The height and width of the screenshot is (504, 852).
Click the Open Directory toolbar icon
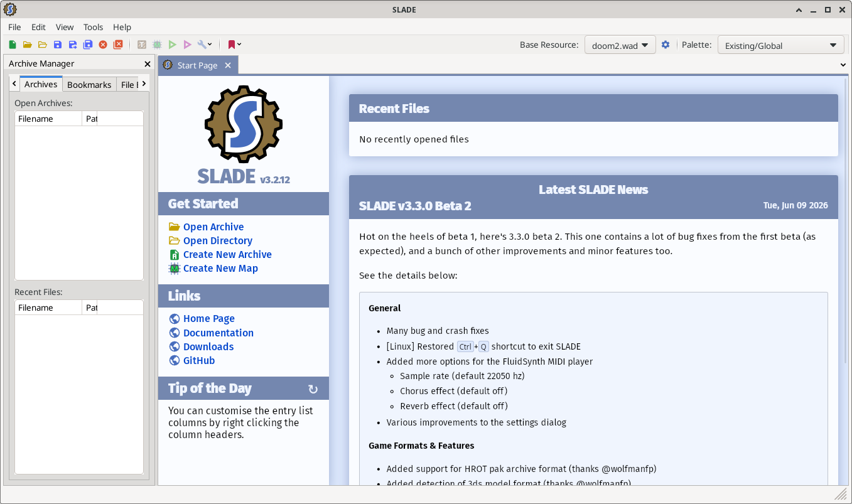pos(43,45)
